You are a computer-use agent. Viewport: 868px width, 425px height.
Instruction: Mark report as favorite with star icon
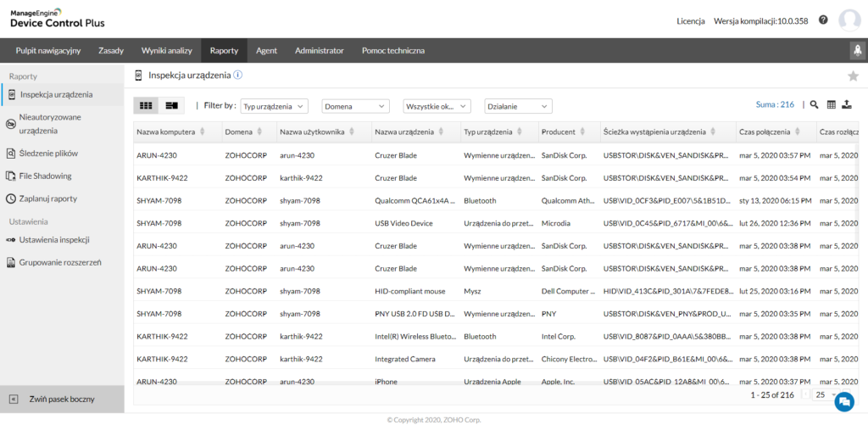click(853, 75)
